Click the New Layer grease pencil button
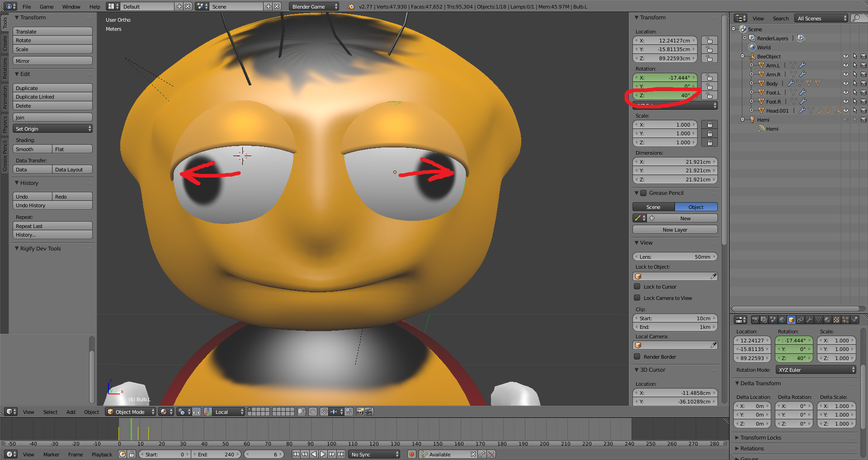This screenshot has width=868, height=460. (675, 230)
